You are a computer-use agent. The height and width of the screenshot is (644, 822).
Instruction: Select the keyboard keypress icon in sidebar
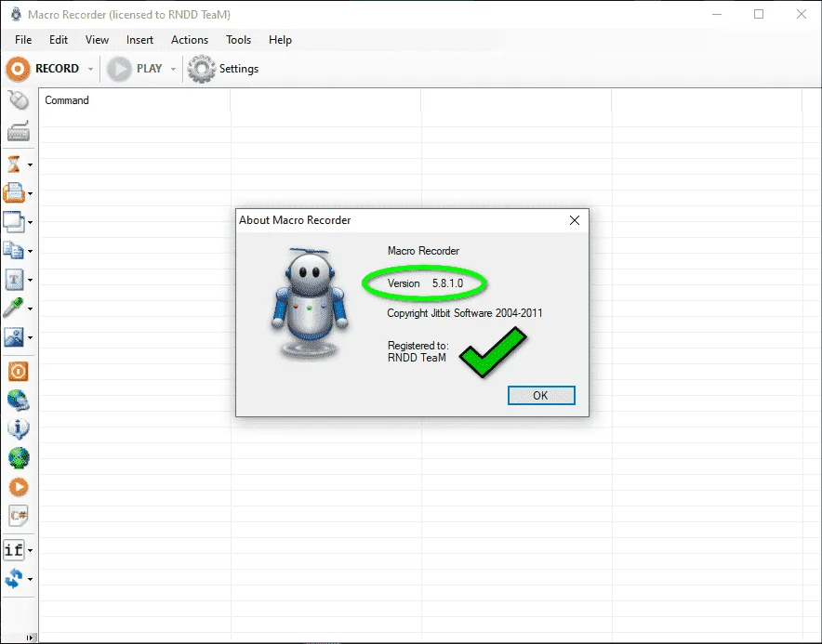click(x=19, y=131)
